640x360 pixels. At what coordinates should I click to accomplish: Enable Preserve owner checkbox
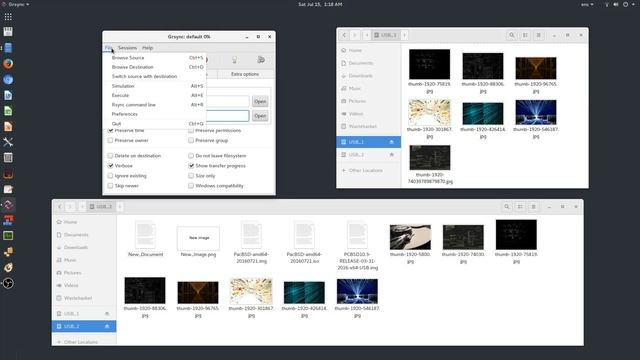pos(110,140)
